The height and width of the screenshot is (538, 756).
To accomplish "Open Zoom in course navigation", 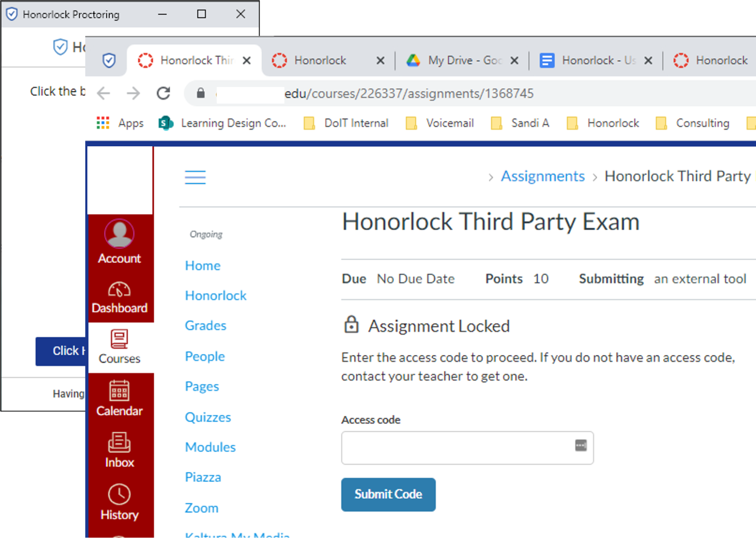I will pos(202,508).
